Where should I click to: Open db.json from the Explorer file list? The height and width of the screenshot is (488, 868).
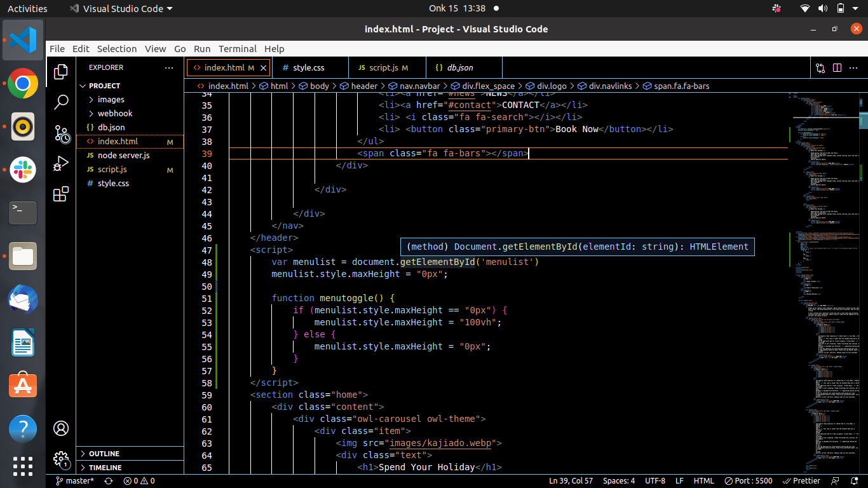pyautogui.click(x=130, y=128)
